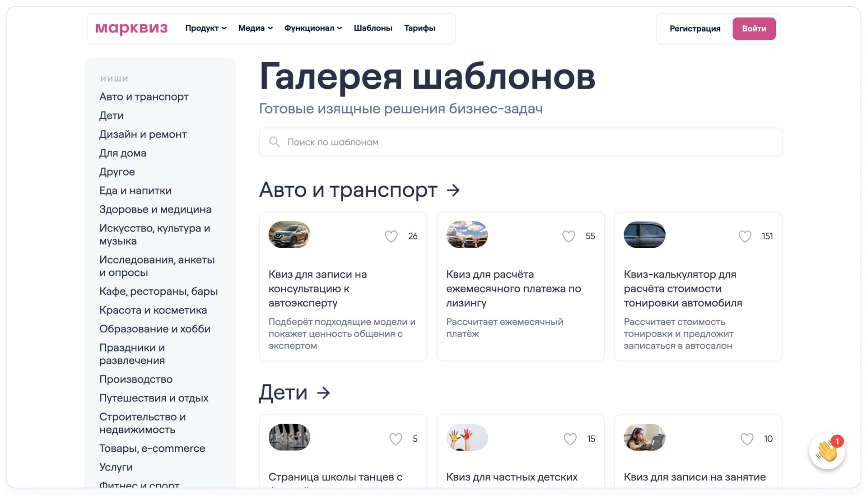
Task: Click the Регистрация button
Action: 695,28
